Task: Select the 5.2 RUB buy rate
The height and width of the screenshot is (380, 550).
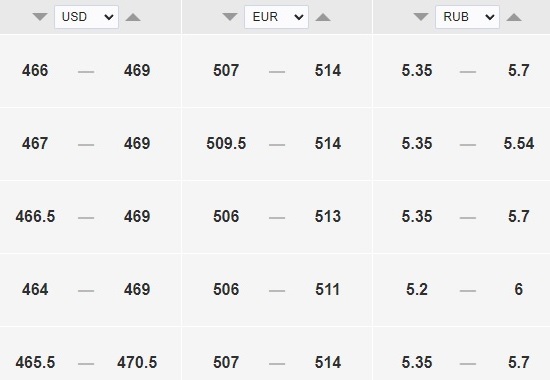Action: [x=417, y=289]
